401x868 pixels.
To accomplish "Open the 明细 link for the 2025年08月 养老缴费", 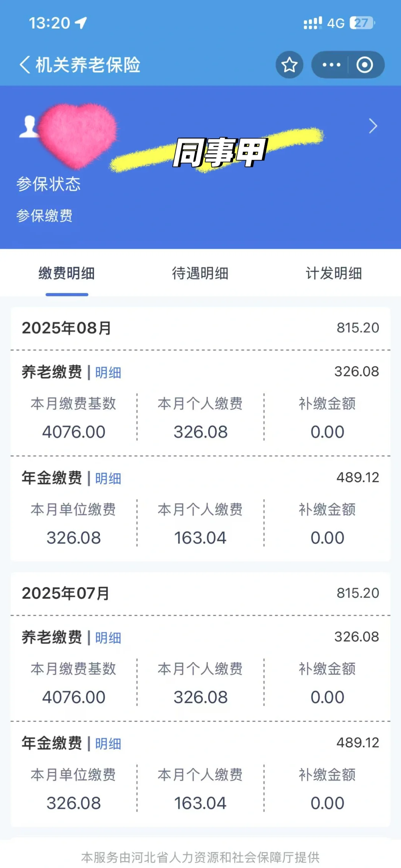I will click(108, 372).
